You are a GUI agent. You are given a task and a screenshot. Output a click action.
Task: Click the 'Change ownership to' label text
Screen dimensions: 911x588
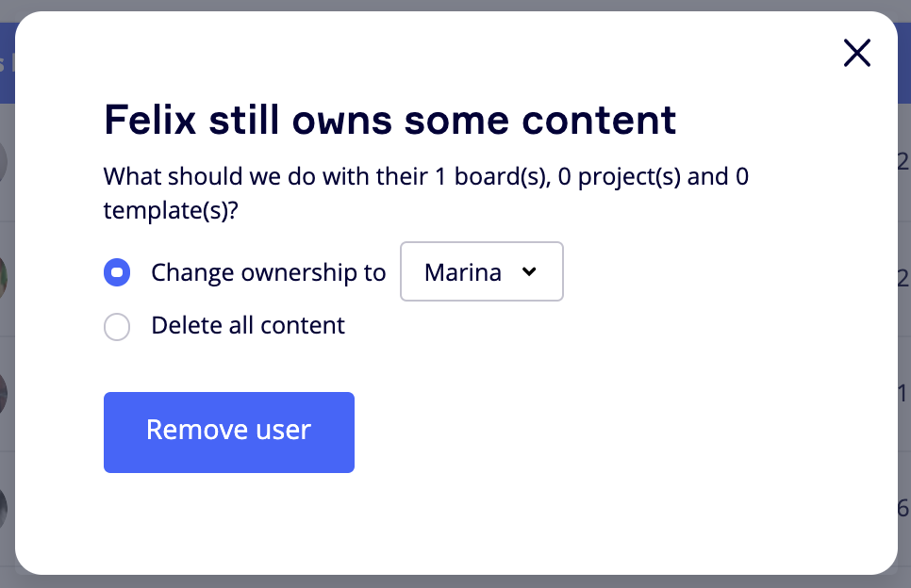pyautogui.click(x=268, y=272)
